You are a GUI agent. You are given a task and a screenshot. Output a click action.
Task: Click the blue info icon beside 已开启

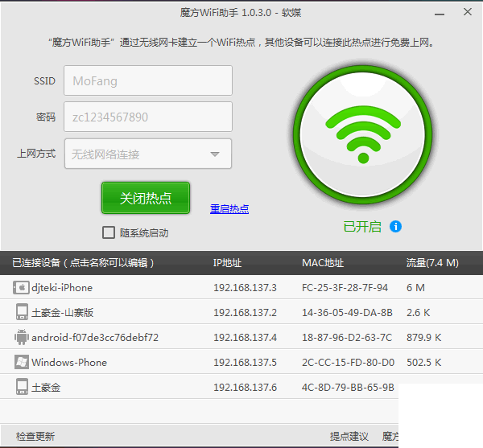tap(395, 227)
